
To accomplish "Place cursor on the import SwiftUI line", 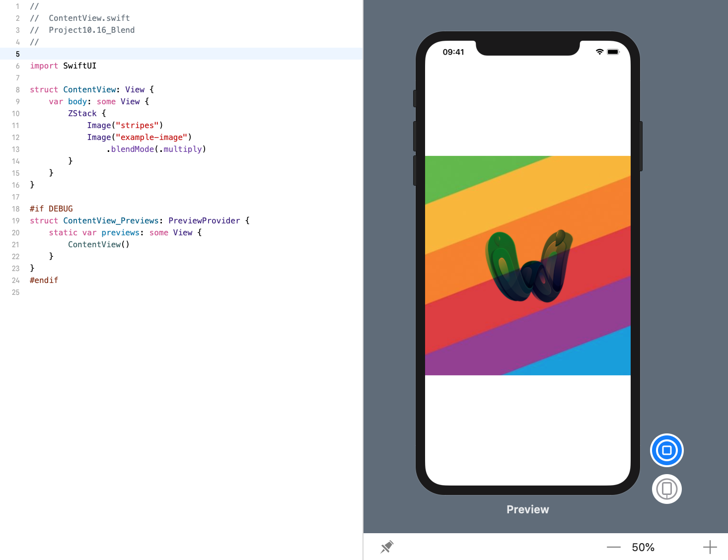I will pos(63,66).
